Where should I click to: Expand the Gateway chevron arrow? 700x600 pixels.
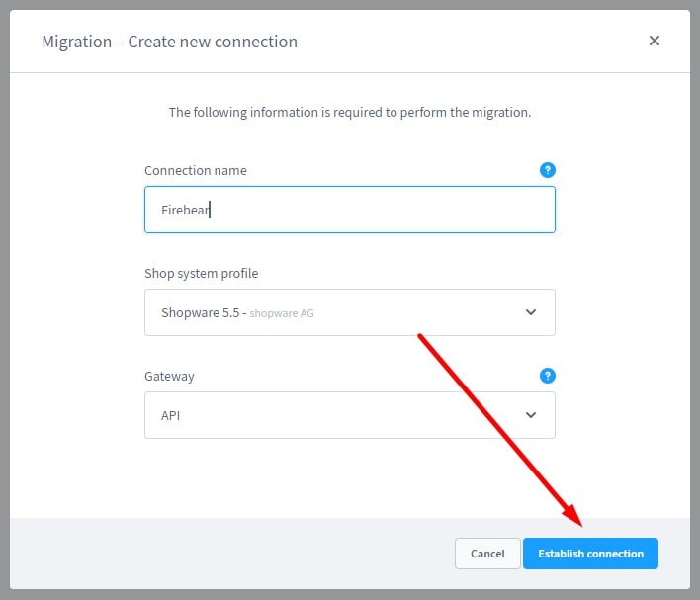[530, 415]
